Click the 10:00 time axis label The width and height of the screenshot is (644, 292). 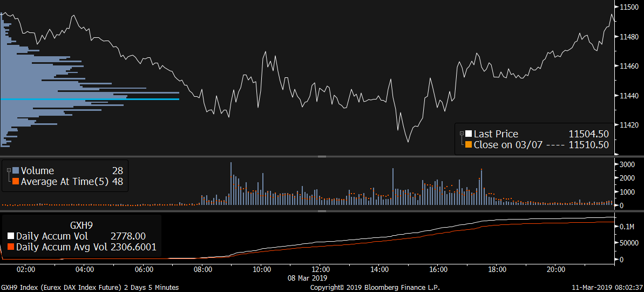click(x=262, y=269)
